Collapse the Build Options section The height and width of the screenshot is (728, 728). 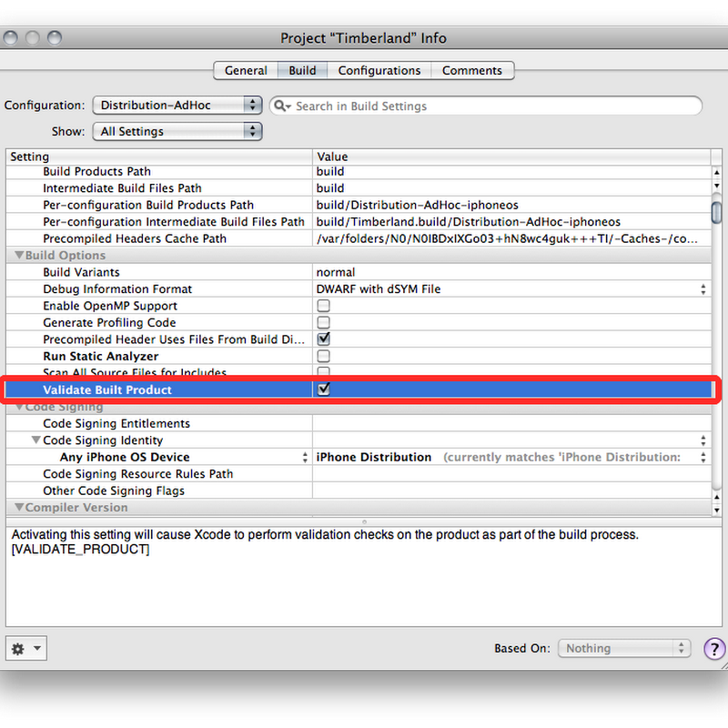[19, 255]
